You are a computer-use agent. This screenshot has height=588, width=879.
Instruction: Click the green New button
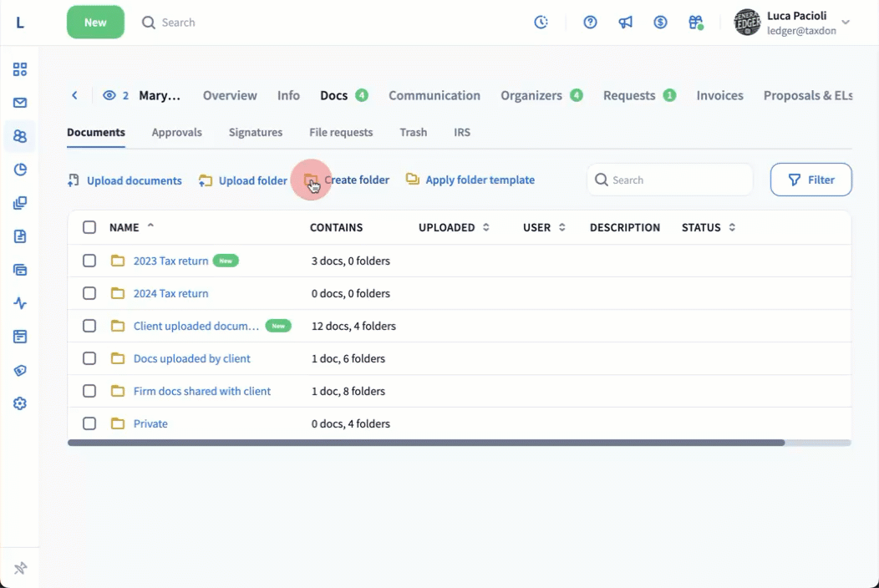[x=95, y=23]
